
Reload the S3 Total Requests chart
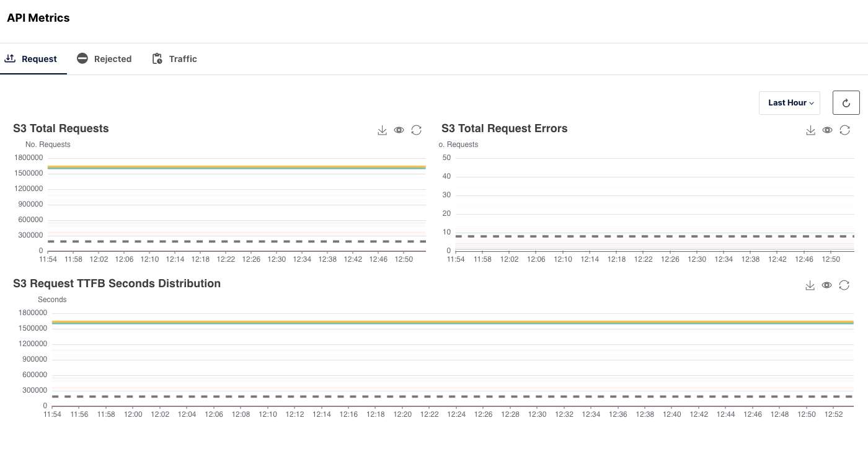click(x=417, y=130)
